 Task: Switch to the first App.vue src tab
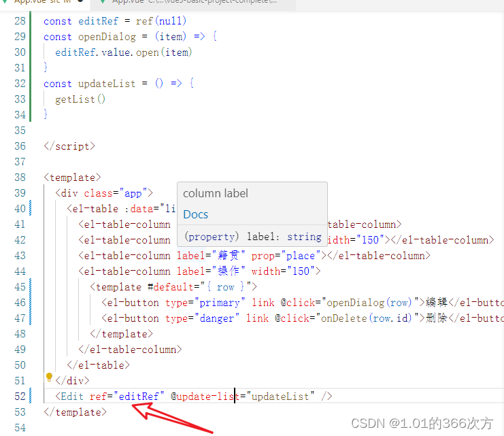[41, 1]
